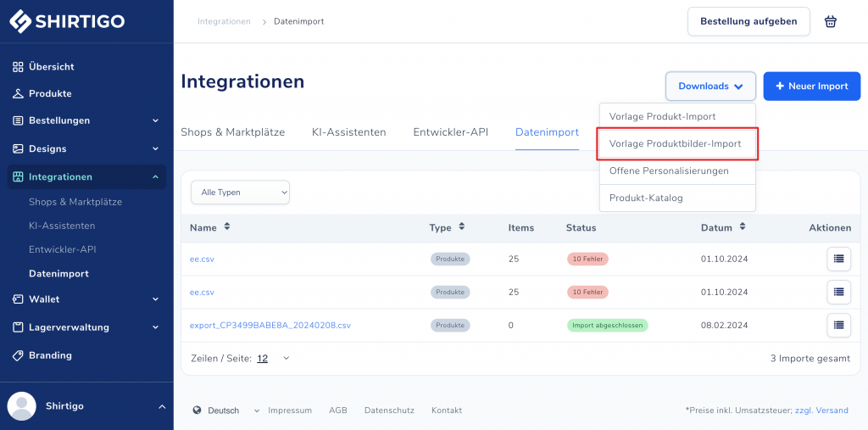Open the Shirtigo account menu chevron
Image resolution: width=868 pixels, height=430 pixels.
click(162, 407)
